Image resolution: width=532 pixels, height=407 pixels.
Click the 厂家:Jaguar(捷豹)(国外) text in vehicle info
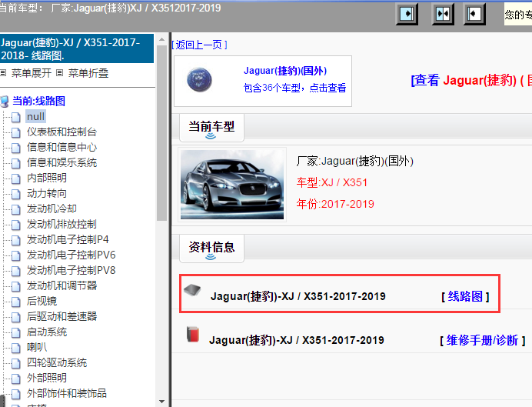coord(355,161)
